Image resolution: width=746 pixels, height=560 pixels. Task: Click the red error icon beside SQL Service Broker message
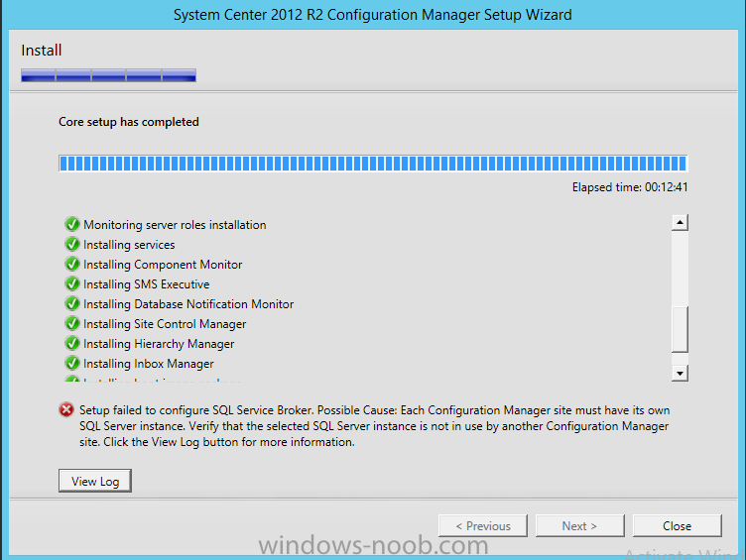[x=66, y=409]
